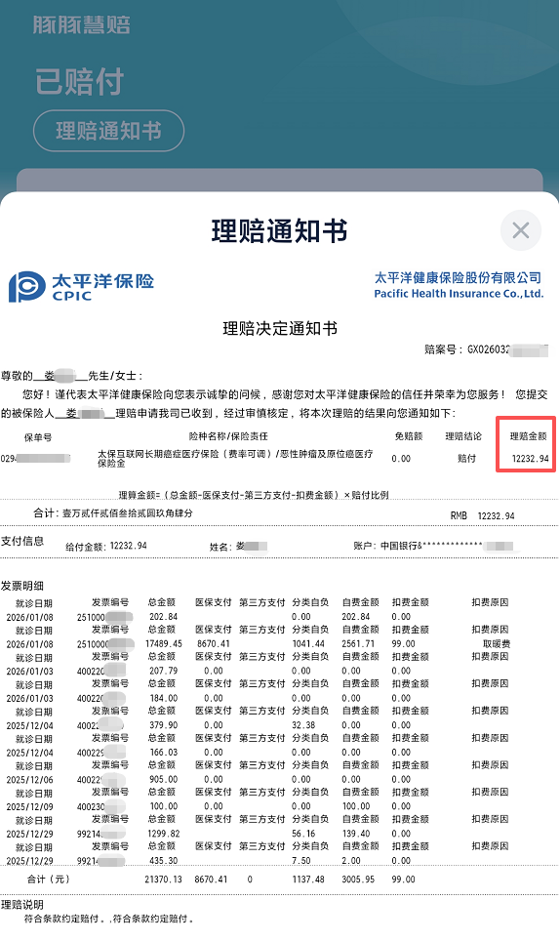Image resolution: width=560 pixels, height=941 pixels.
Task: Select the 赔案号 GX026032 claim number
Action: pos(486,349)
